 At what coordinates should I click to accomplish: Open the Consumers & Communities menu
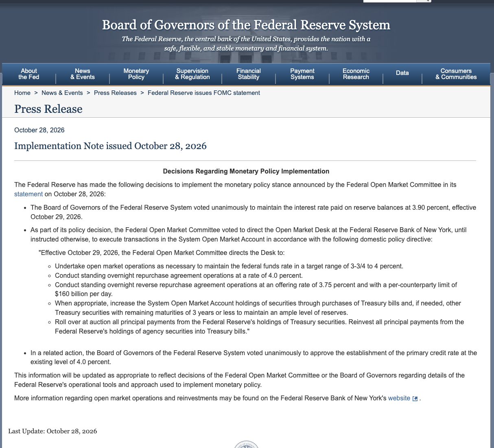click(456, 74)
